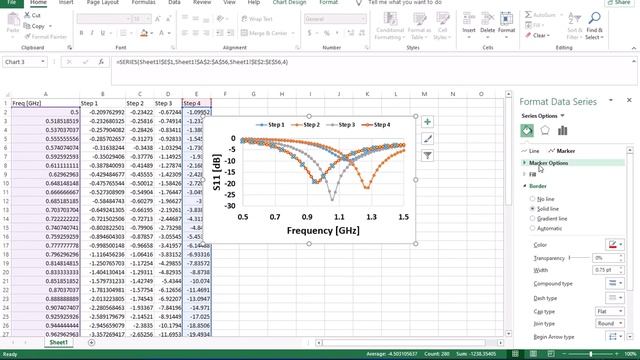Select Automatic border radio button

[x=532, y=228]
